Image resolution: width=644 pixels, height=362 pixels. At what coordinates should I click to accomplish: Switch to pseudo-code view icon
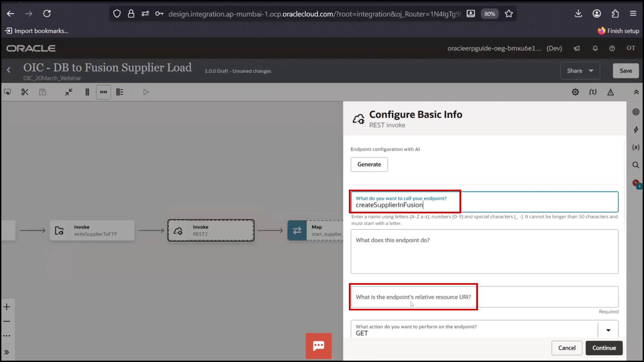point(120,92)
